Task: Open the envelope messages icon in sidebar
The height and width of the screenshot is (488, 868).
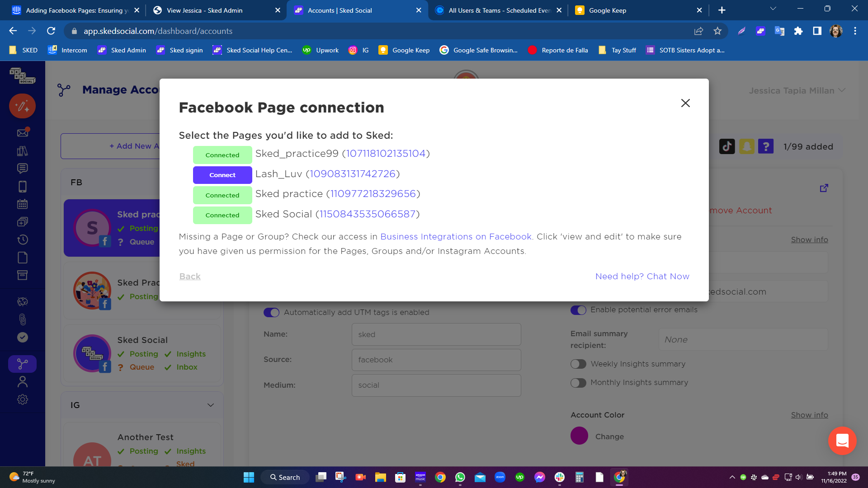Action: (x=22, y=132)
